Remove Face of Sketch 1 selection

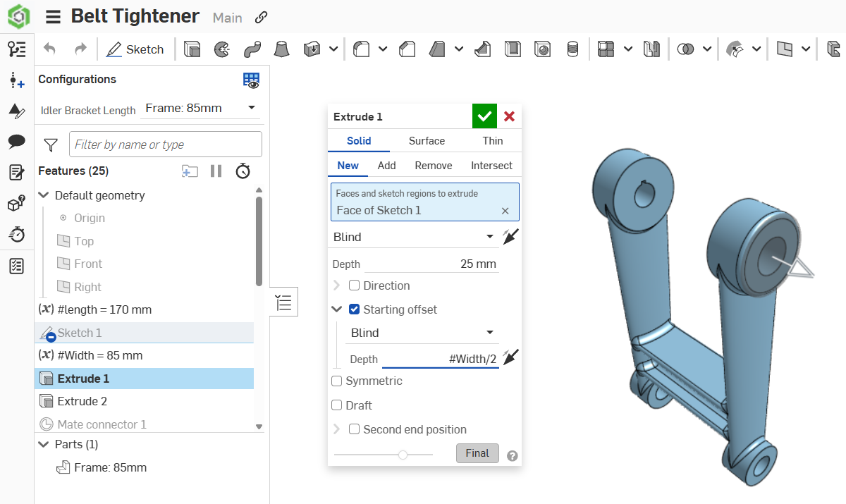click(505, 211)
